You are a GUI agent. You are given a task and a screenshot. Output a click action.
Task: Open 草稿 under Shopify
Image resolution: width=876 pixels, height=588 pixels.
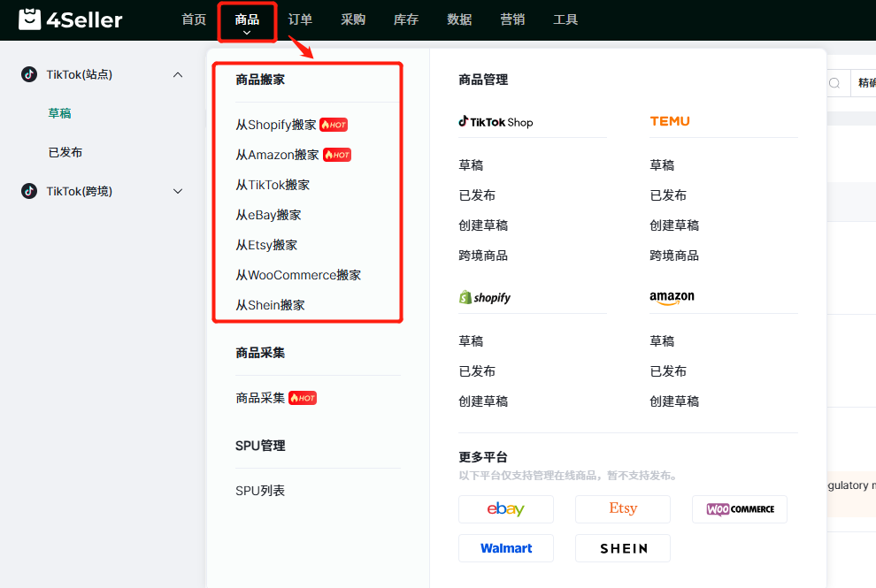pyautogui.click(x=471, y=341)
